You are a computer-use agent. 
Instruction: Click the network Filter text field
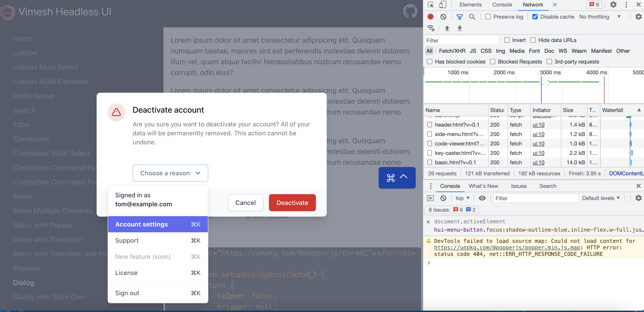tap(461, 40)
